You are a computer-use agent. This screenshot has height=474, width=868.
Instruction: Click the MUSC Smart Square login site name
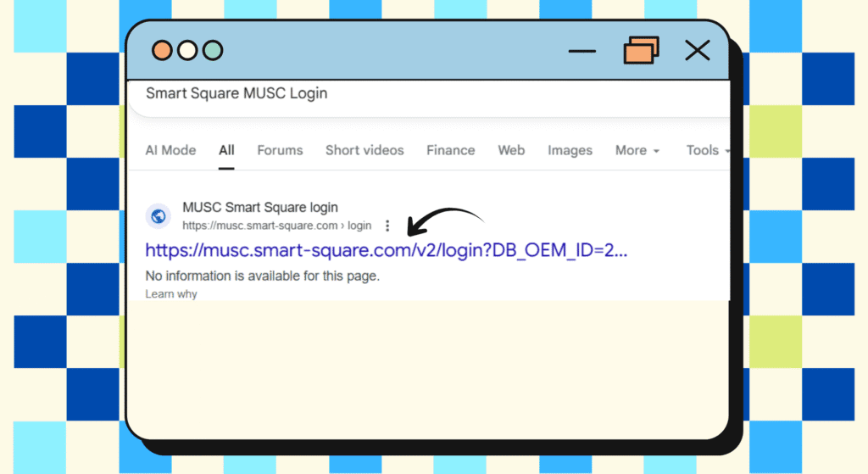coord(260,208)
